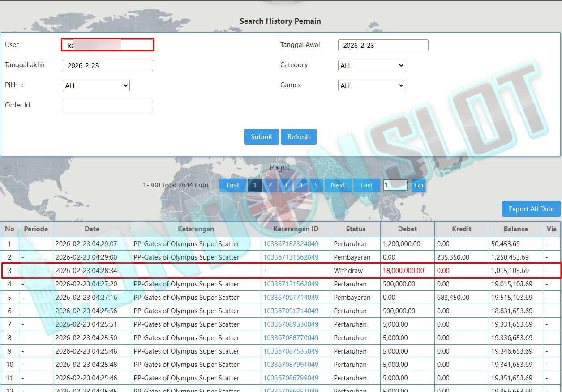
Task: Click the page number input box
Action: (395, 185)
